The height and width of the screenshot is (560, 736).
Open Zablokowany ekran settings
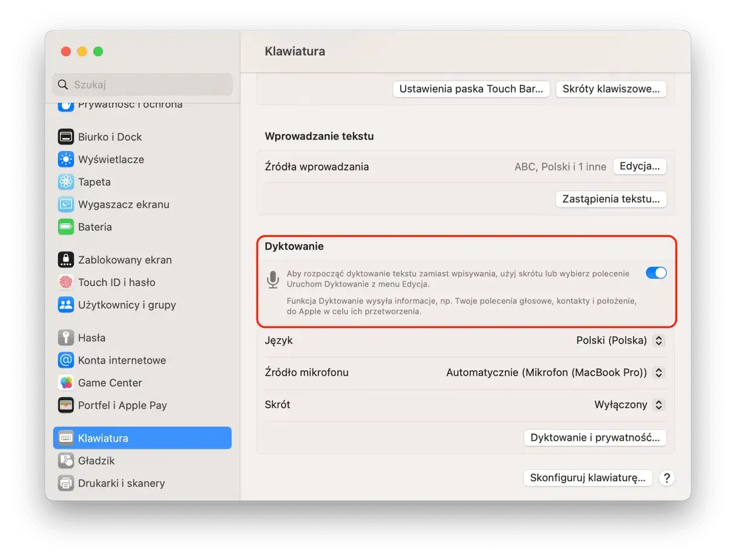[65, 259]
